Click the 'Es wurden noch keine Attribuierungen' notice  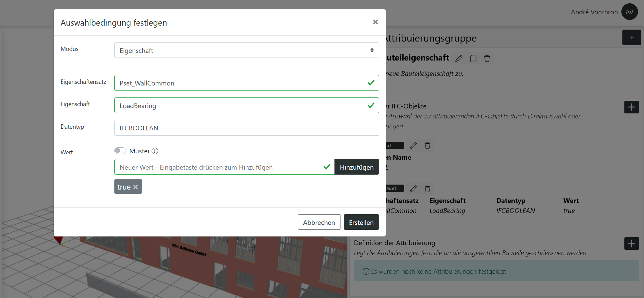496,271
